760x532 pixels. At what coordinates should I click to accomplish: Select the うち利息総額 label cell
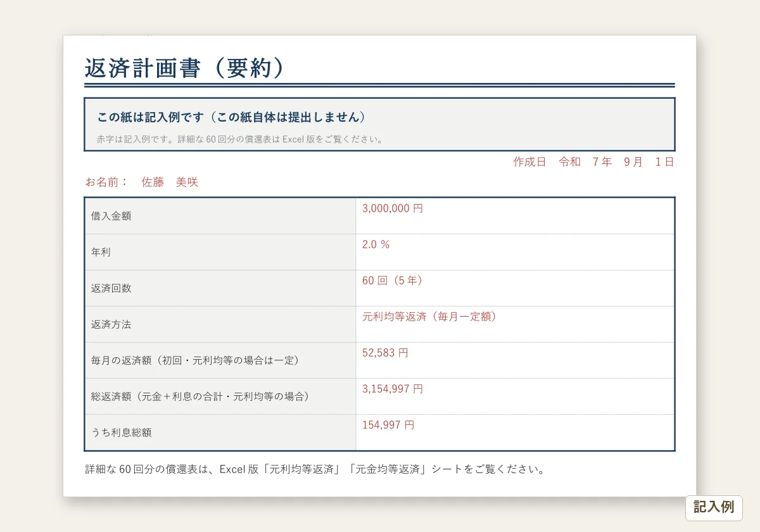tap(220, 433)
